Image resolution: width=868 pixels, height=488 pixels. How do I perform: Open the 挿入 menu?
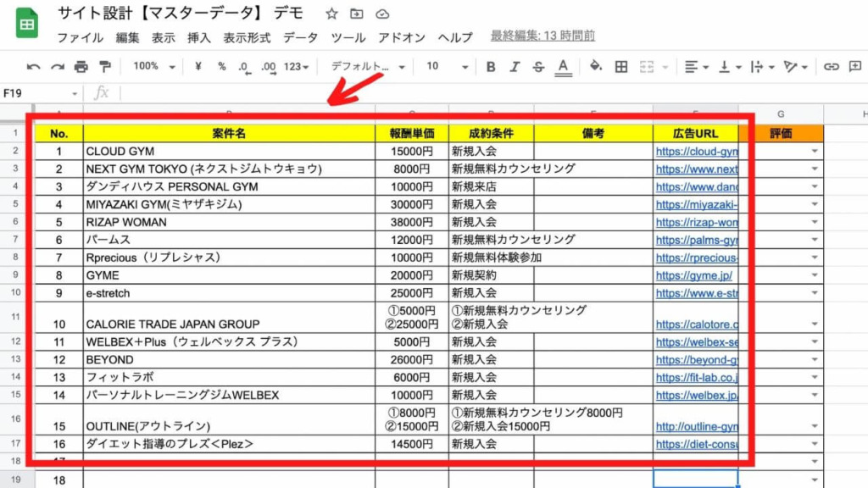pyautogui.click(x=198, y=37)
